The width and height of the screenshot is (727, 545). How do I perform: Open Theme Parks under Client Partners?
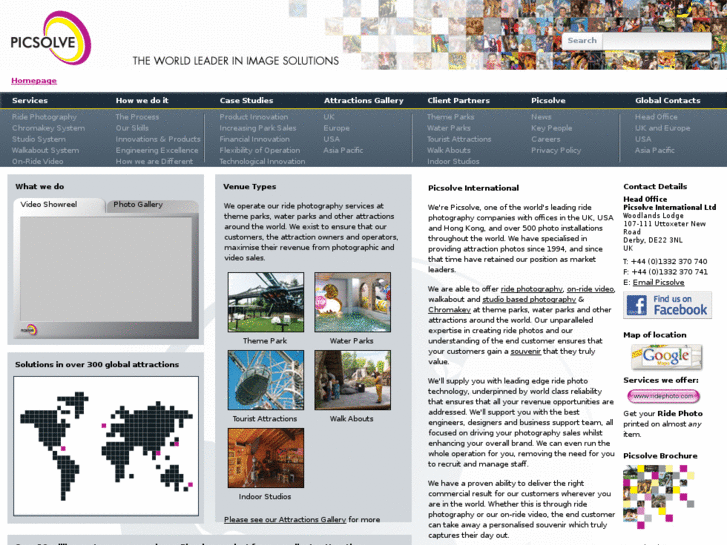point(451,117)
